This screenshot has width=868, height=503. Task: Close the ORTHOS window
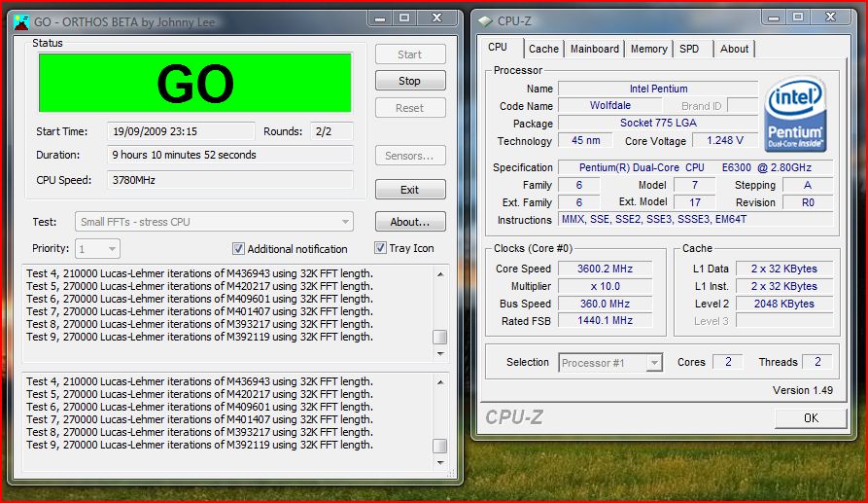click(436, 18)
